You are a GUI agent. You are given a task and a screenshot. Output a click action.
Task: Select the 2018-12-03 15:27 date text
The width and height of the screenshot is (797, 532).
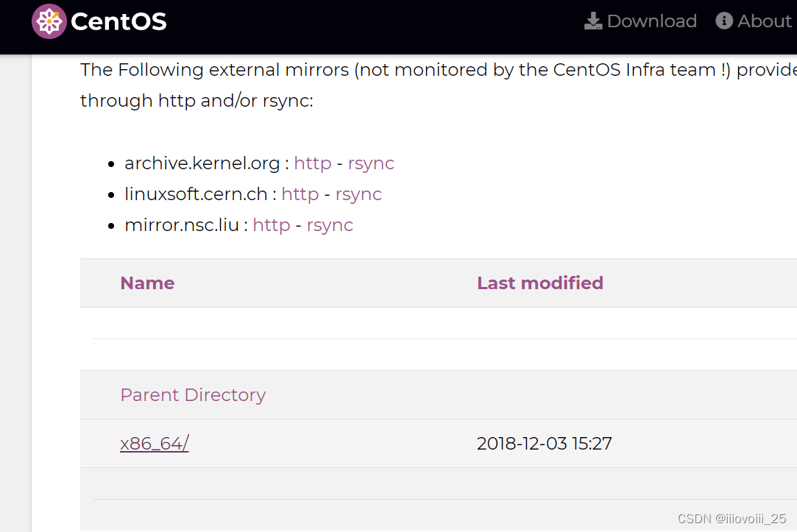coord(545,444)
